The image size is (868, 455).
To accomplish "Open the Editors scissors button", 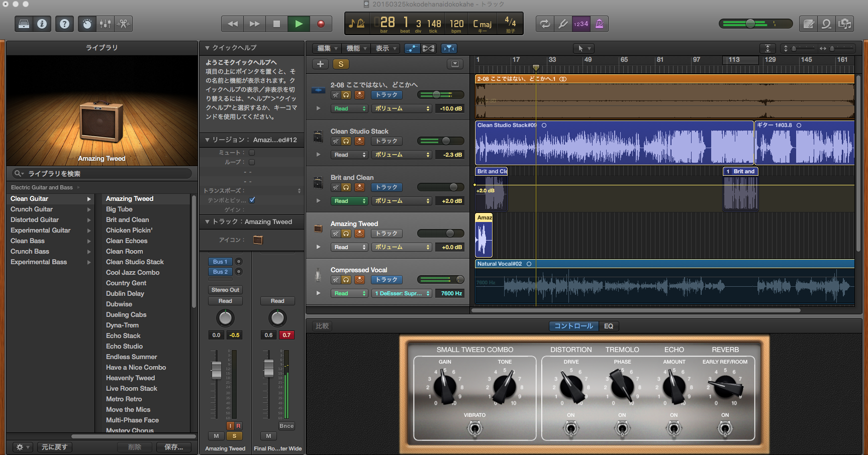I will click(x=123, y=24).
